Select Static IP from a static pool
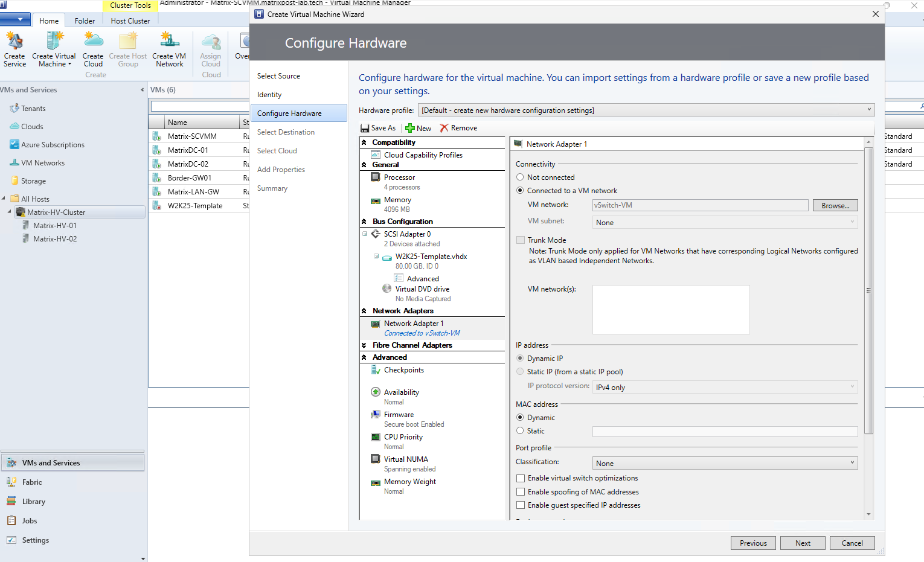924x562 pixels. (x=520, y=372)
